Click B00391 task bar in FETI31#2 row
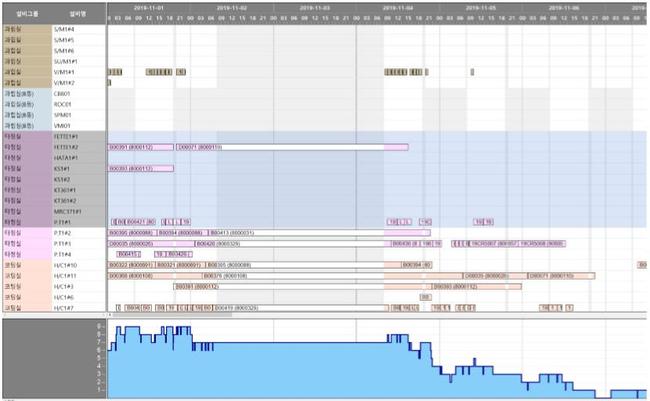 pyautogui.click(x=140, y=147)
